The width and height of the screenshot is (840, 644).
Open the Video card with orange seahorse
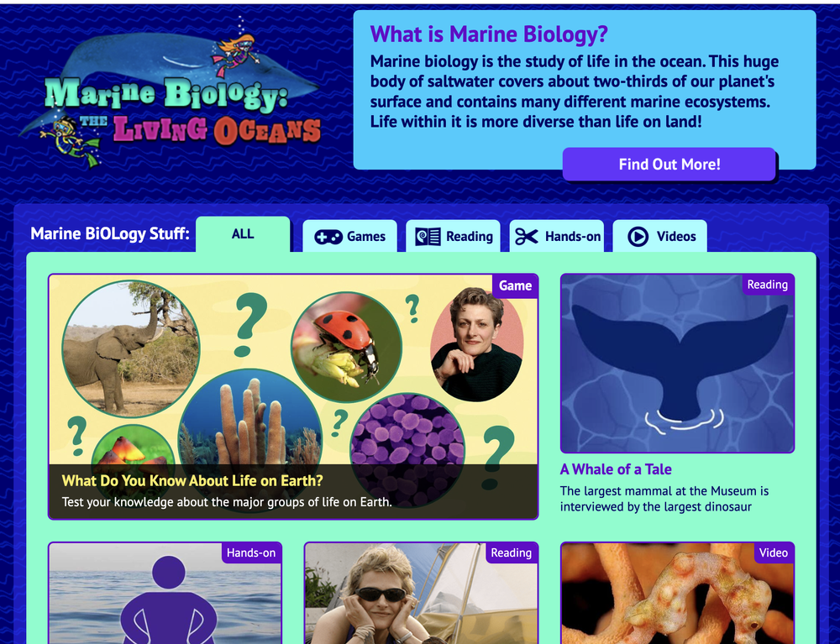(677, 593)
